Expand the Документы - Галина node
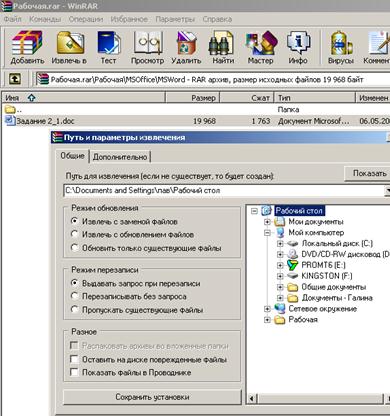390x416 pixels. coord(280,298)
